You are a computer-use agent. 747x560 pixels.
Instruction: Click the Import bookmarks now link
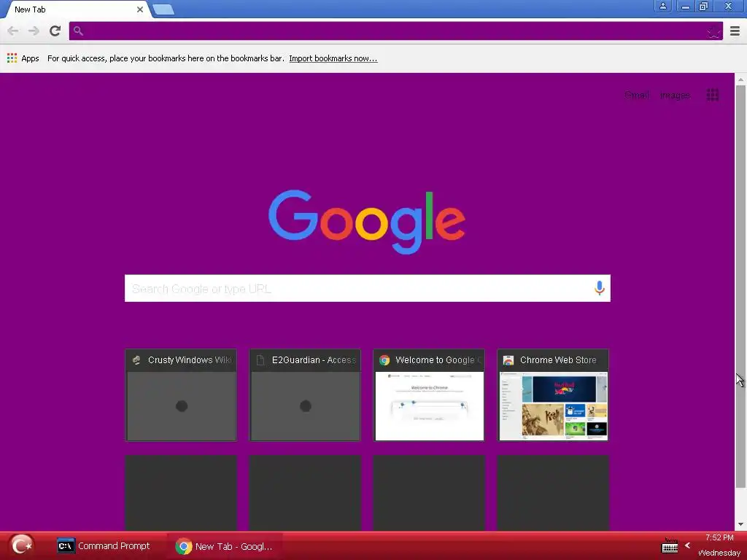point(333,58)
